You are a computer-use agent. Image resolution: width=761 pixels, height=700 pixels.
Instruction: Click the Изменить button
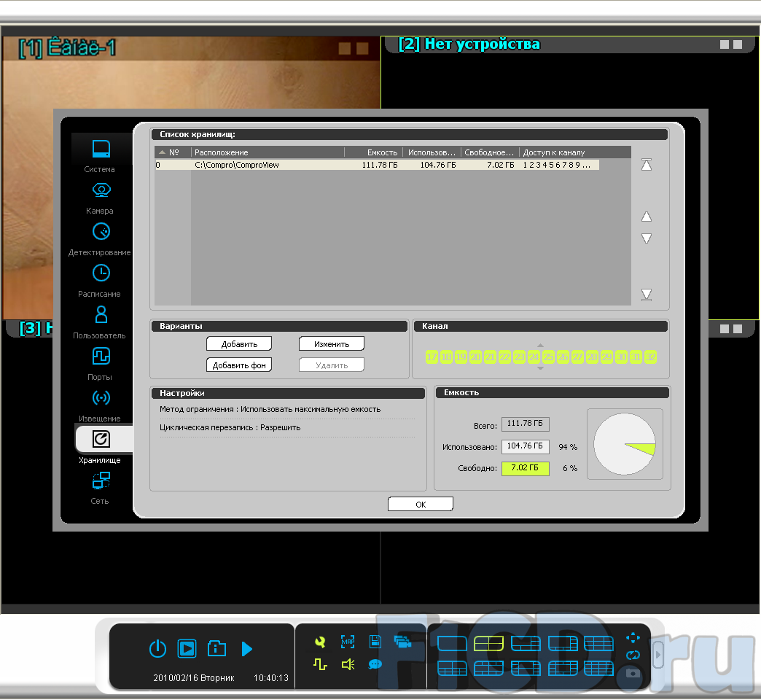pos(332,343)
